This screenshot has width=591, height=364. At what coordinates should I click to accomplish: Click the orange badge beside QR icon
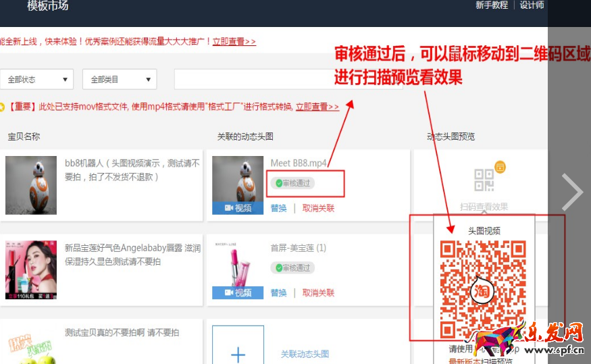(500, 167)
